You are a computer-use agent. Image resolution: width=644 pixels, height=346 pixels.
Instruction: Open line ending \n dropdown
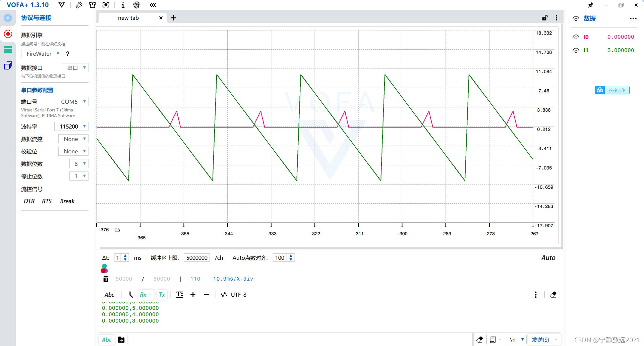pos(516,340)
